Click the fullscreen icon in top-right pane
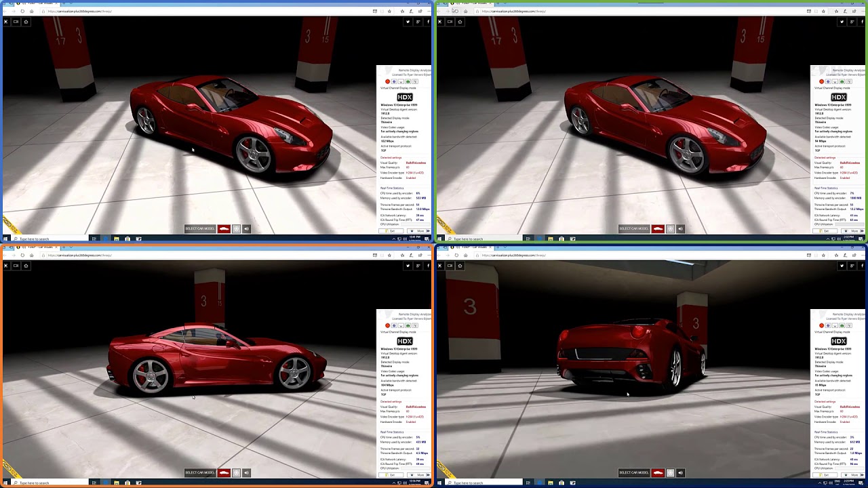 tap(439, 22)
